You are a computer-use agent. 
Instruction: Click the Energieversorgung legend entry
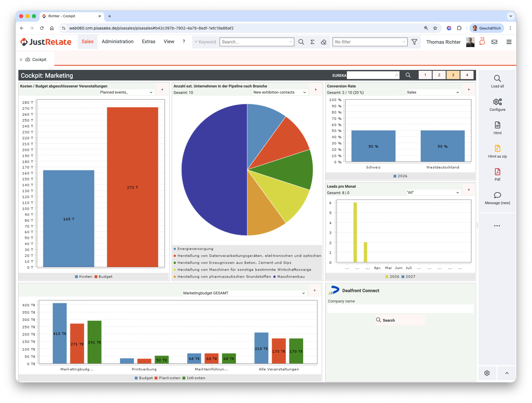[x=193, y=249]
